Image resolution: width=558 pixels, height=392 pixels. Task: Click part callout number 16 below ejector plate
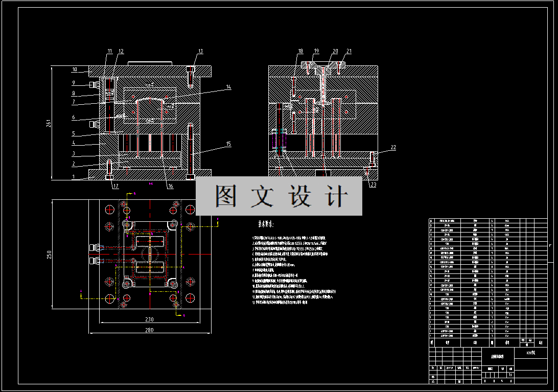[x=171, y=186]
